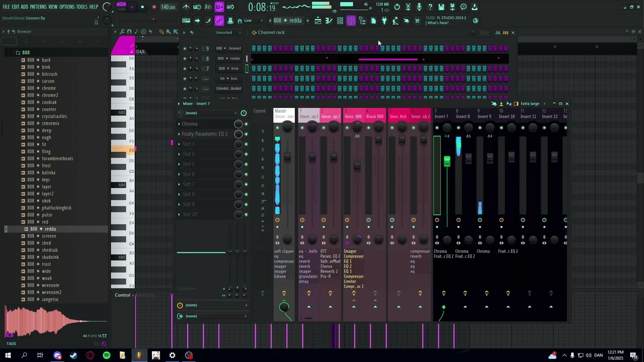
Task: Open the shopping cart content library icon
Action: tap(417, 21)
